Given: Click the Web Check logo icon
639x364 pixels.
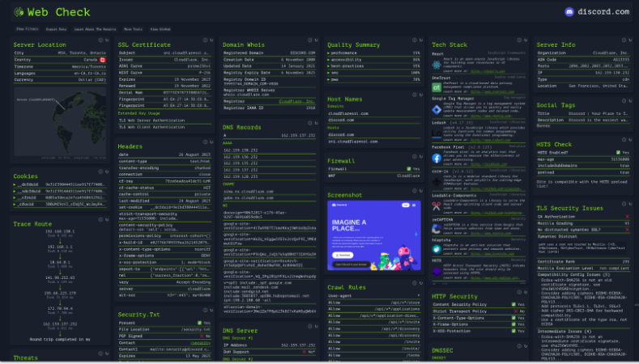Looking at the screenshot, I should tap(19, 12).
